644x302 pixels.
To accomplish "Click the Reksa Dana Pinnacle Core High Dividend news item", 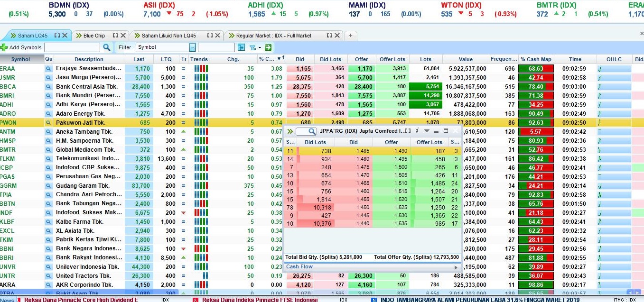I will pos(81,300).
